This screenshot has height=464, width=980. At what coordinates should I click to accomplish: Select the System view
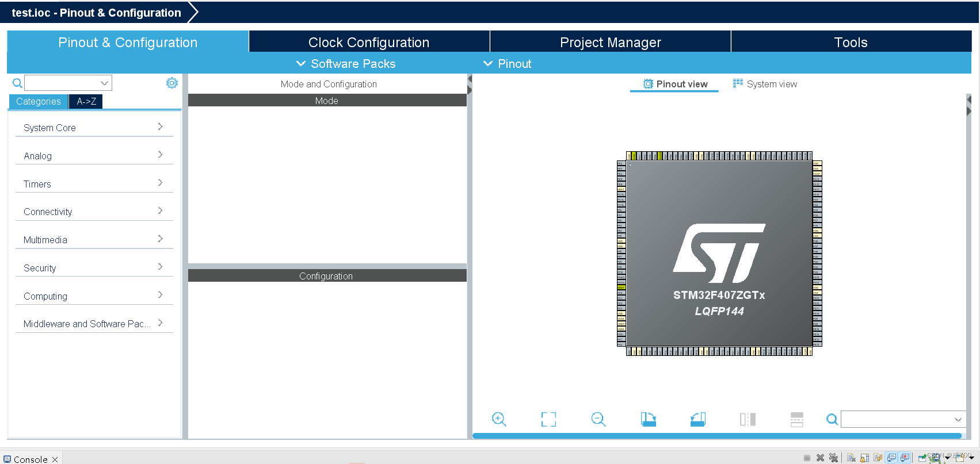[x=765, y=84]
